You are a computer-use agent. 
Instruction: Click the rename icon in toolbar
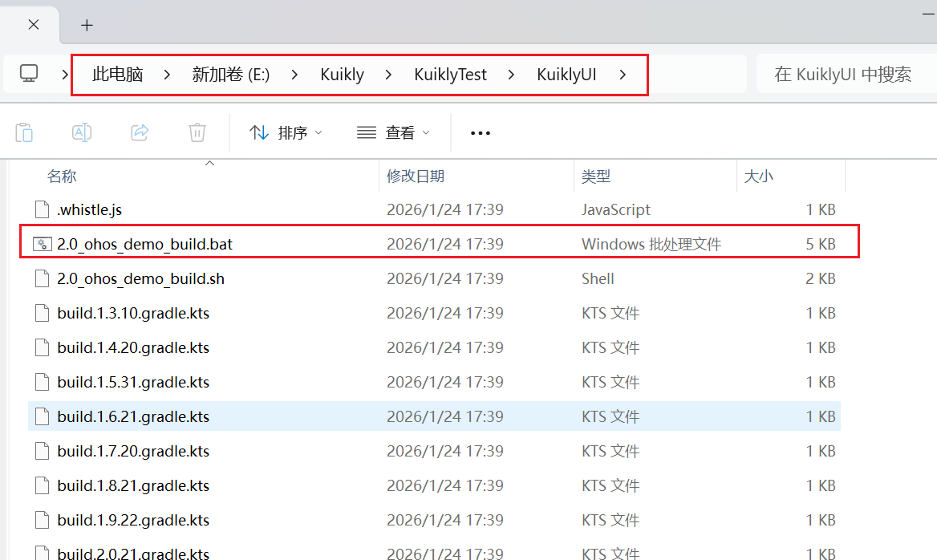pos(82,132)
